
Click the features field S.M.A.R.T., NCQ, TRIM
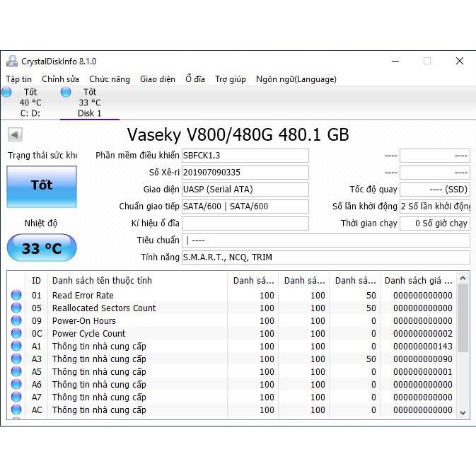click(326, 257)
